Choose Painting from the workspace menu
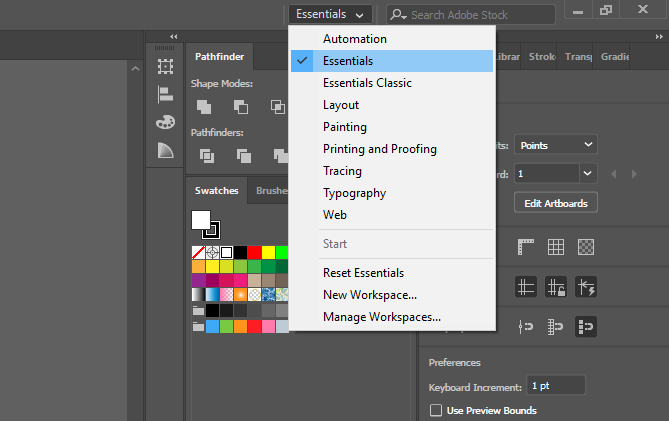 coord(345,127)
